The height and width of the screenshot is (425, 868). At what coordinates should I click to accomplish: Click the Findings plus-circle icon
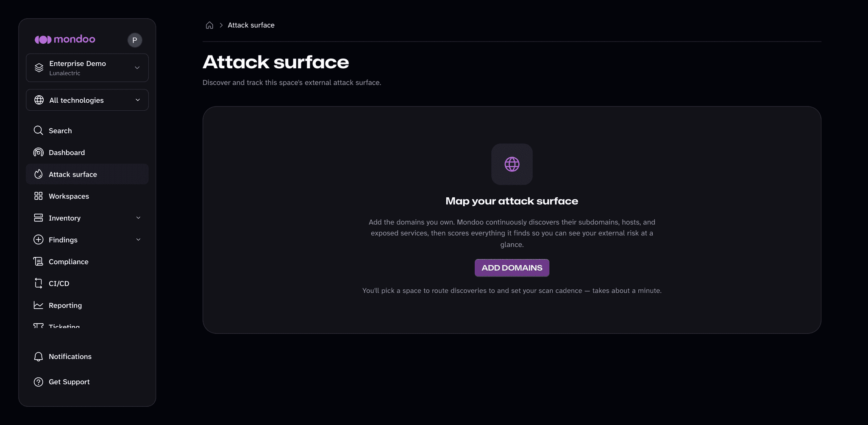click(38, 240)
